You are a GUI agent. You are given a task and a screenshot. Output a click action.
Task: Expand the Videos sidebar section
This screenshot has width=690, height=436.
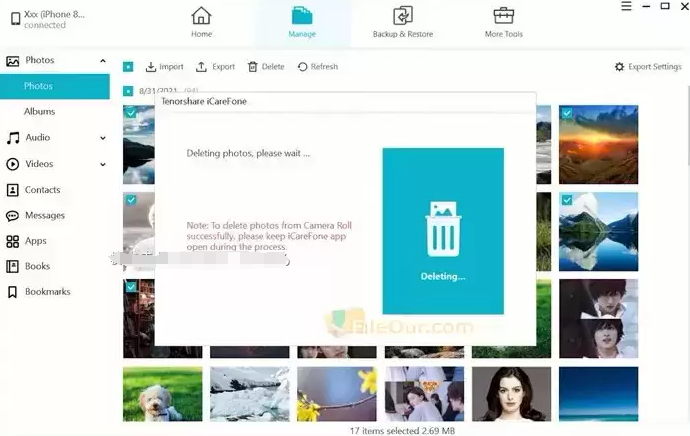coord(103,164)
